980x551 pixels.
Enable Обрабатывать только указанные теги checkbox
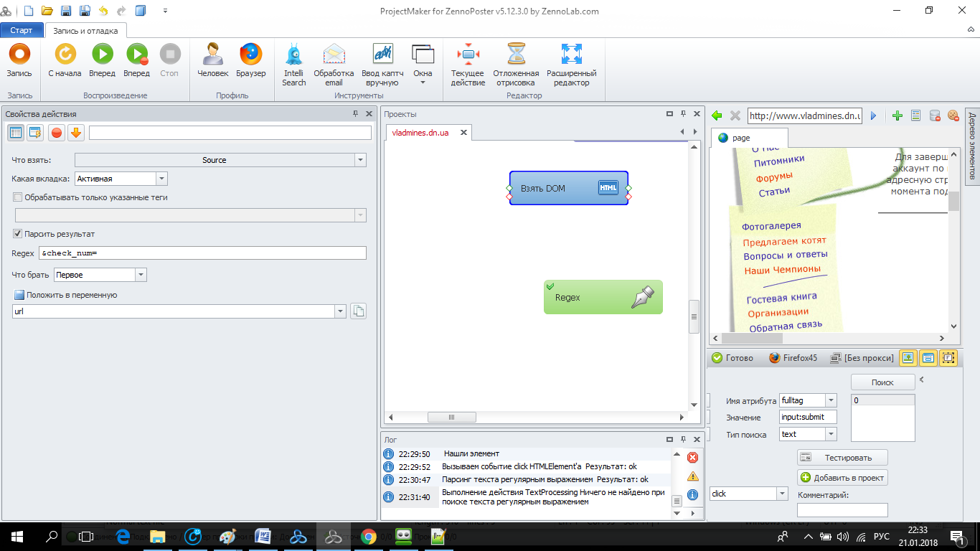pos(18,197)
